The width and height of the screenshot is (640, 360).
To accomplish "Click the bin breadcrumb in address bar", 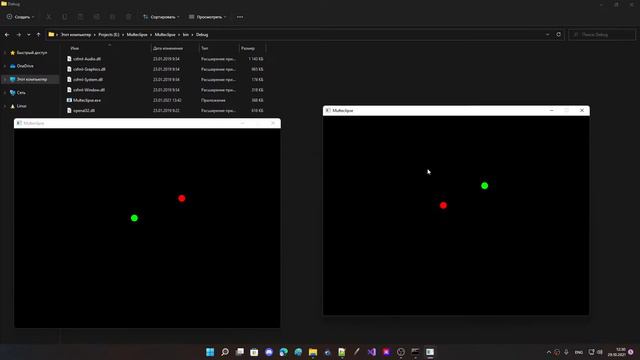I will (x=186, y=35).
